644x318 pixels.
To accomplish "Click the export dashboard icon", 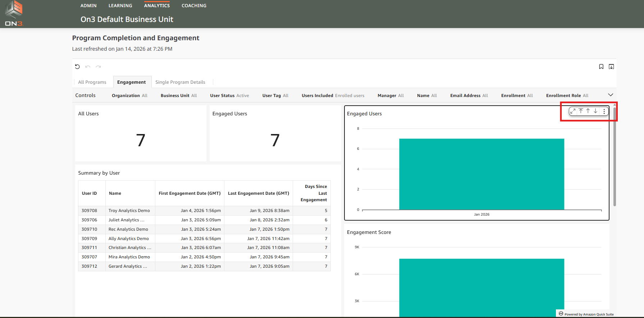I will (x=611, y=66).
